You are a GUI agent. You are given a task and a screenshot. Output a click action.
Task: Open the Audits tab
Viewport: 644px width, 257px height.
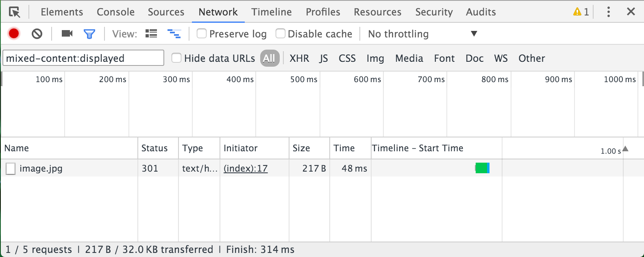[x=481, y=12]
